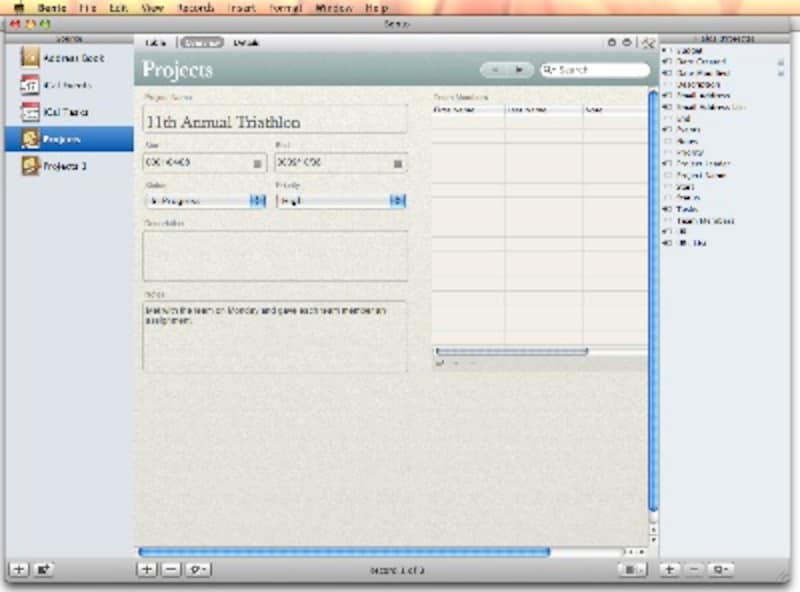This screenshot has height=592, width=800.
Task: Add a new record with plus button
Action: tap(146, 569)
